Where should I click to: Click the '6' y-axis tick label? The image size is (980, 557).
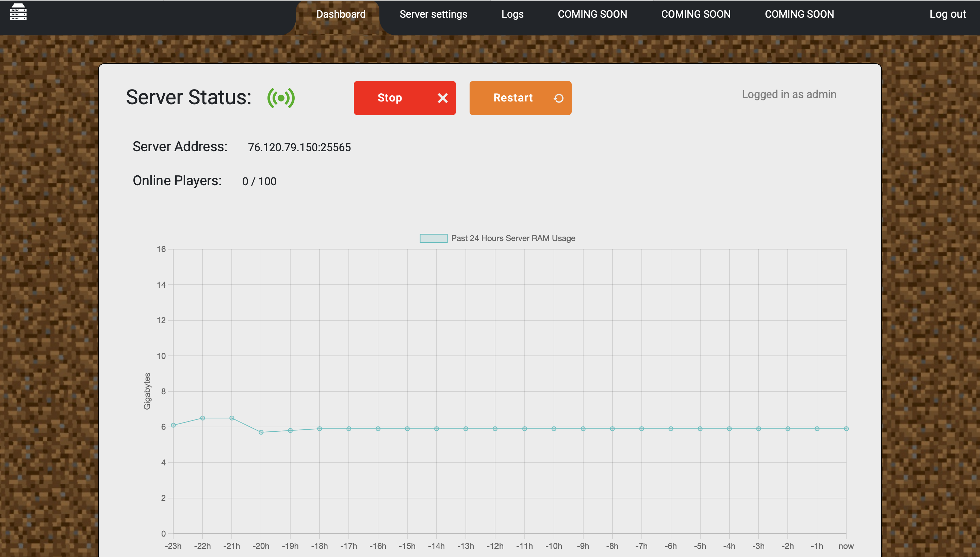(x=163, y=427)
